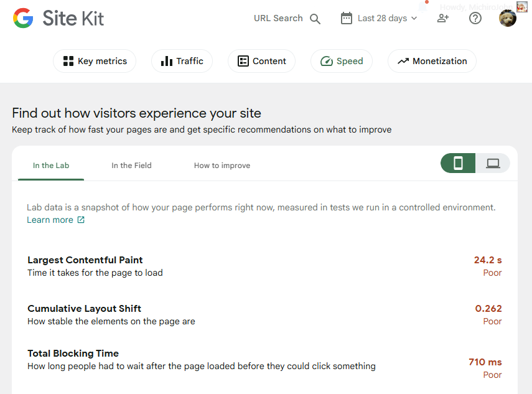532x394 pixels.
Task: Switch to mobile device view
Action: [458, 163]
